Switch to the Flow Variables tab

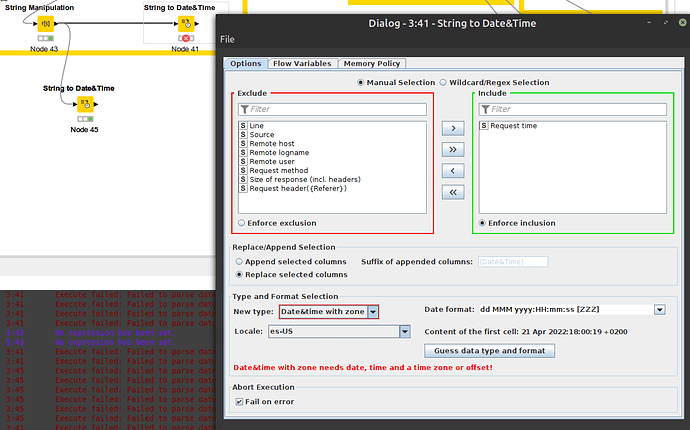tap(302, 64)
